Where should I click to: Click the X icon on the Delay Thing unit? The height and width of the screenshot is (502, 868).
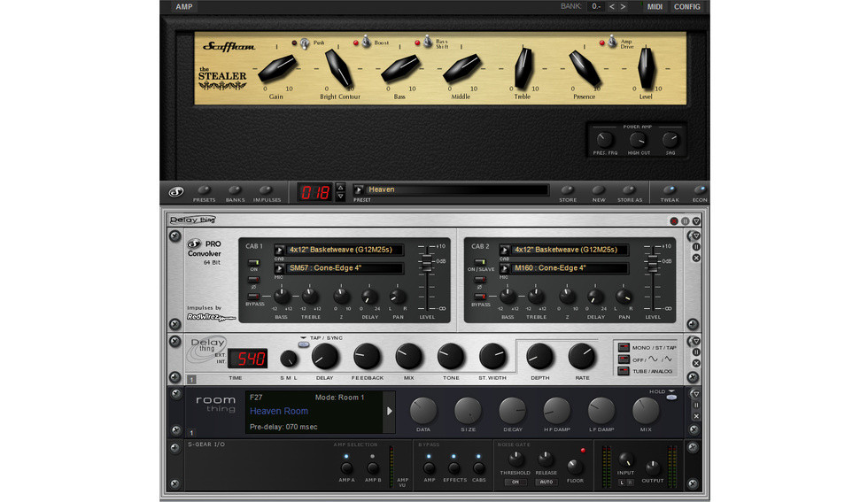(x=696, y=363)
